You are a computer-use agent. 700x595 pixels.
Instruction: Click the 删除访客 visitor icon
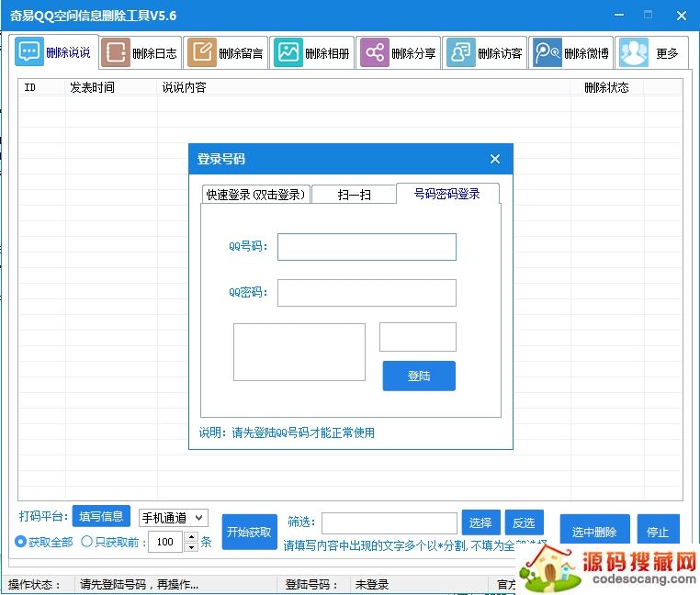[x=461, y=52]
